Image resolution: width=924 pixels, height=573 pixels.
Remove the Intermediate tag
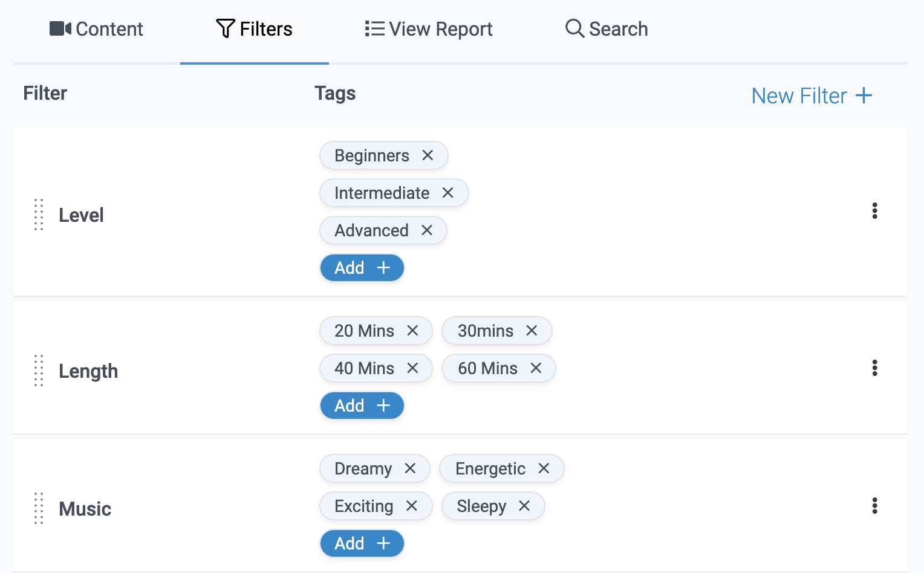(447, 193)
